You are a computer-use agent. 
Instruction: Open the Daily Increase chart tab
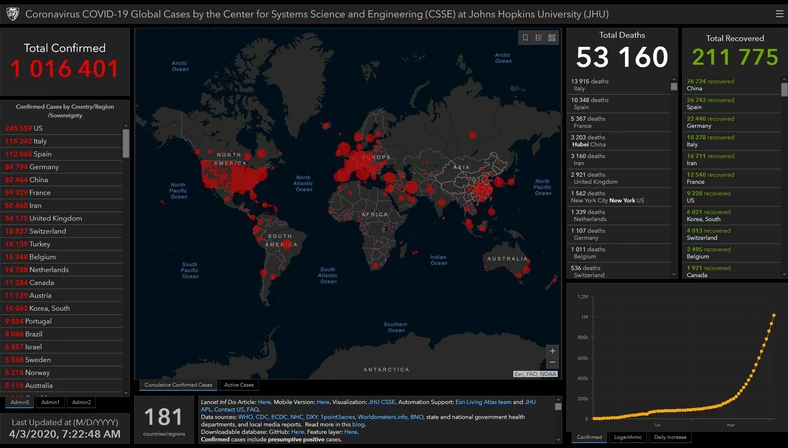pos(670,437)
